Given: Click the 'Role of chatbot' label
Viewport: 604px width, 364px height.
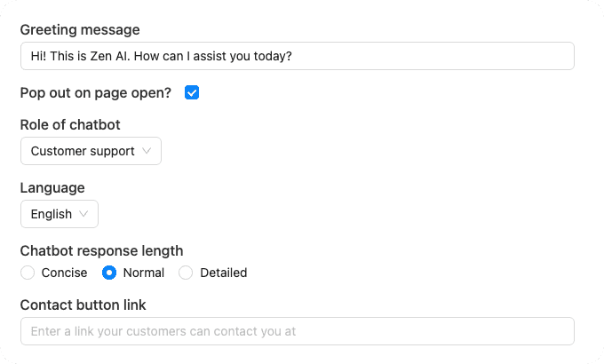Looking at the screenshot, I should pyautogui.click(x=70, y=124).
